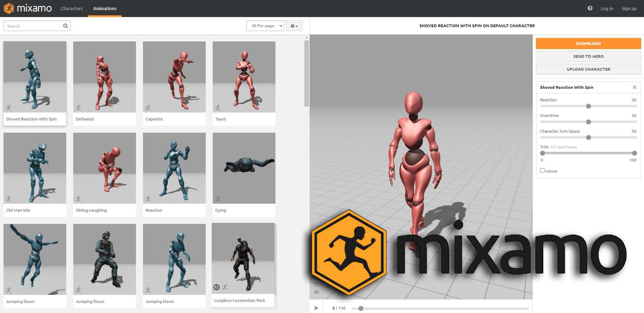The image size is (644, 313).
Task: Click running-man icon on Reaction thumbnail
Action: click(148, 199)
